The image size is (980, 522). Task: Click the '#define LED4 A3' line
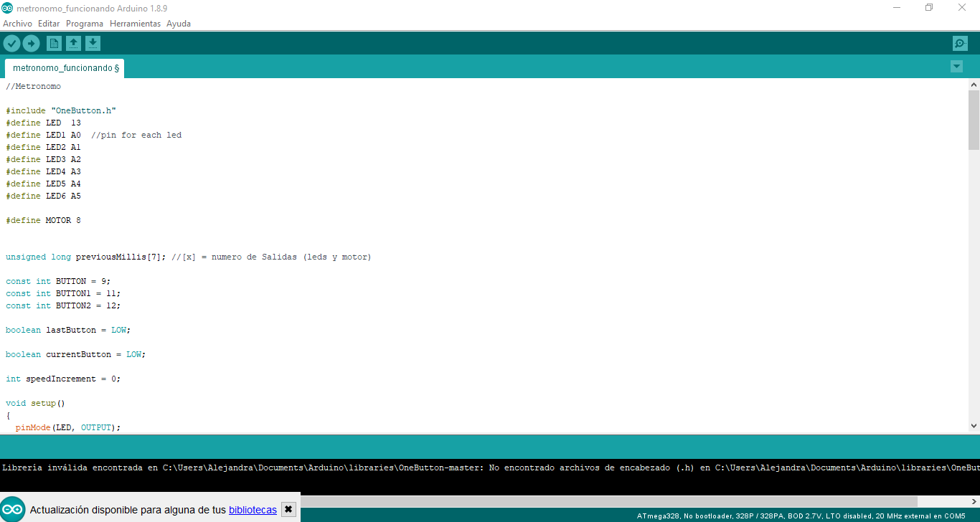tap(43, 171)
